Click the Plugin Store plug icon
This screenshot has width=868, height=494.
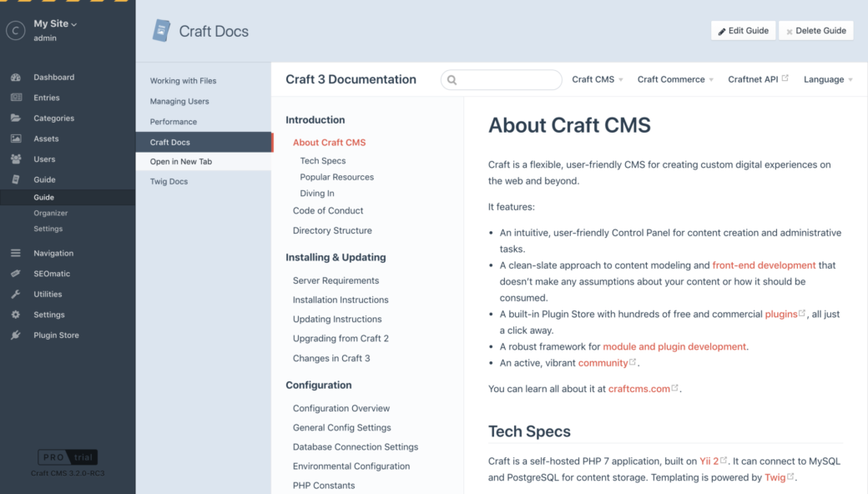pos(16,335)
